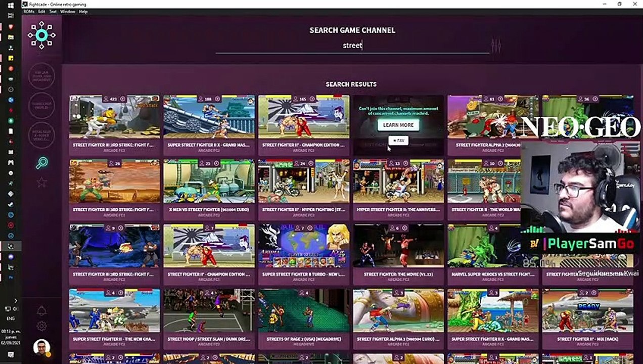The width and height of the screenshot is (643, 364).
Task: Open the search filter sliders icon
Action: click(x=496, y=46)
